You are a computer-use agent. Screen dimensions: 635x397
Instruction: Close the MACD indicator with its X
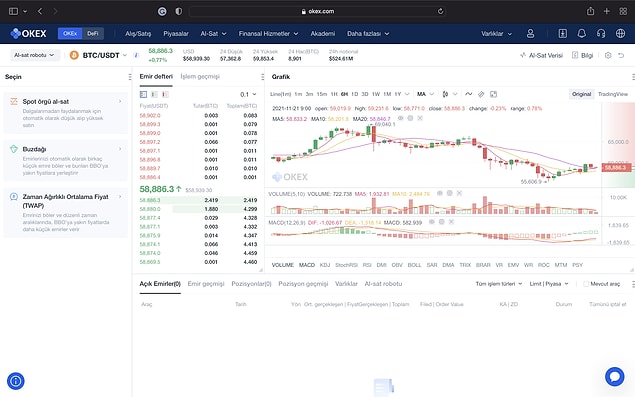point(451,222)
